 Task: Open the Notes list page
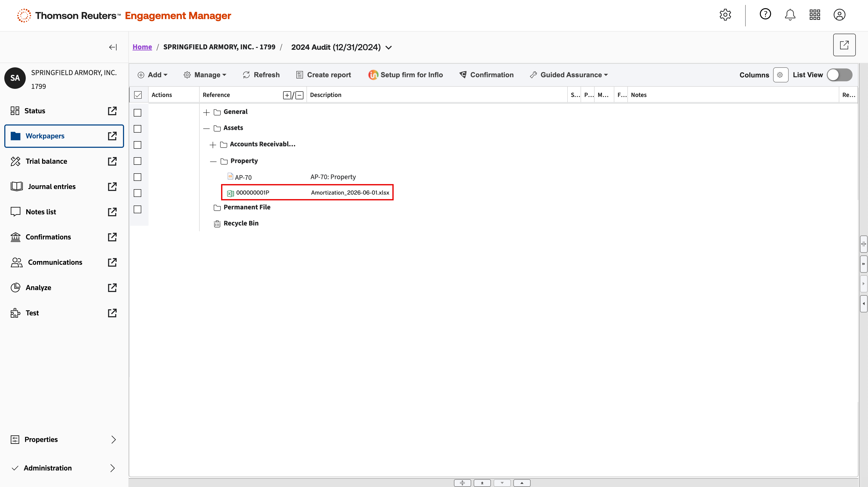coord(41,212)
